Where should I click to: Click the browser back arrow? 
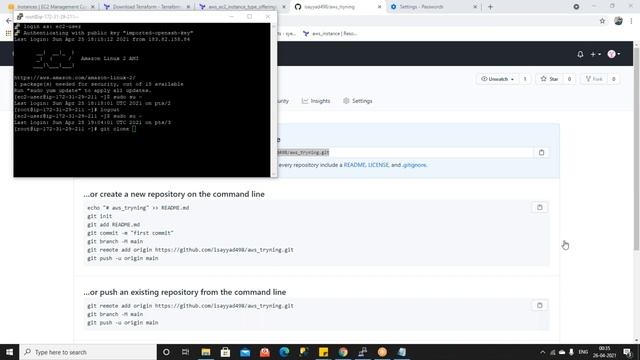click(9, 21)
